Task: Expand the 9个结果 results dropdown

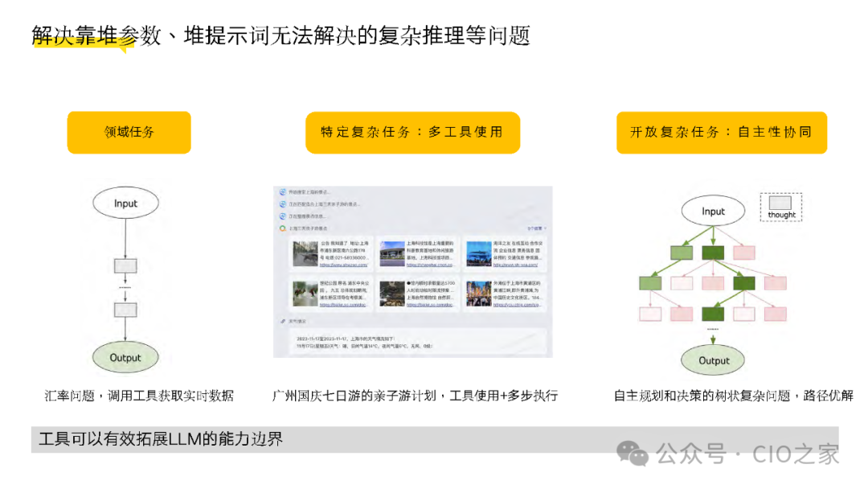Action: coord(536,228)
